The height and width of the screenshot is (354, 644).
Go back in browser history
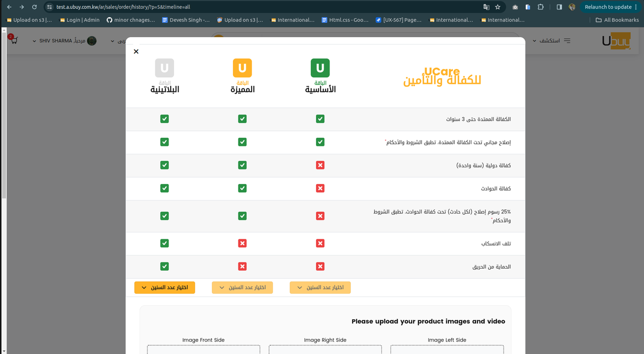[10, 7]
